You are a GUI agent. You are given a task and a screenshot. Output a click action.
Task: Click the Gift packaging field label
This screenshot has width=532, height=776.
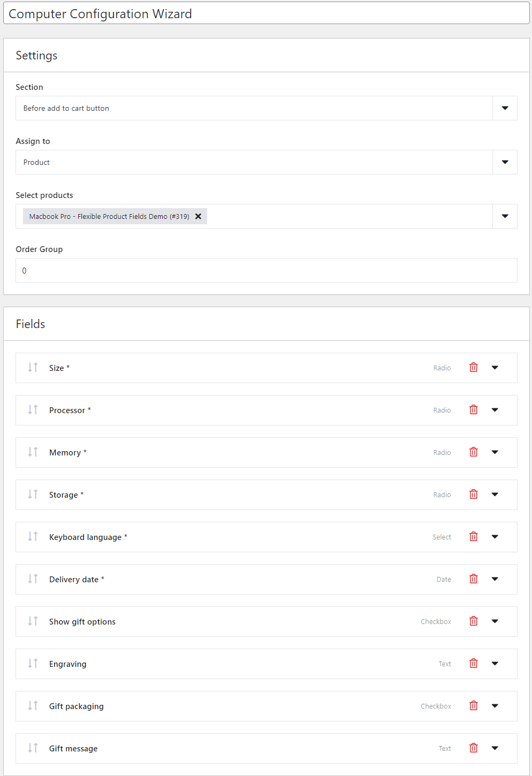(x=77, y=706)
